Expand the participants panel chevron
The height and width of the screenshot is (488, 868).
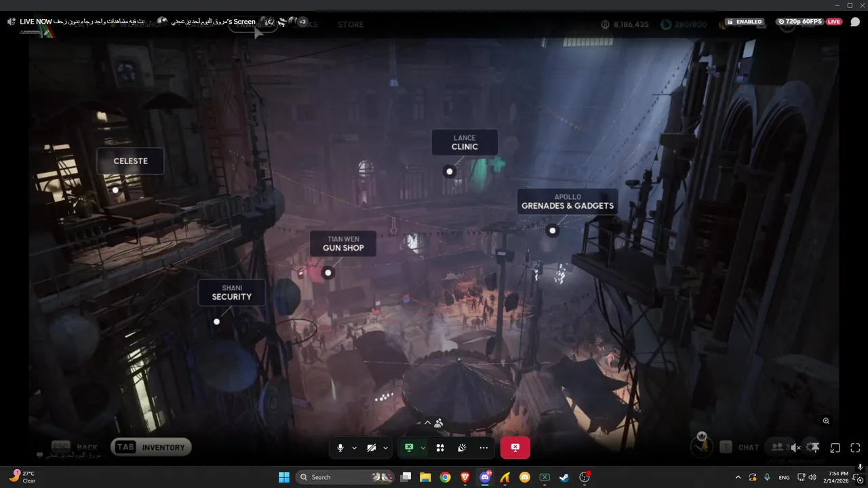coord(427,423)
